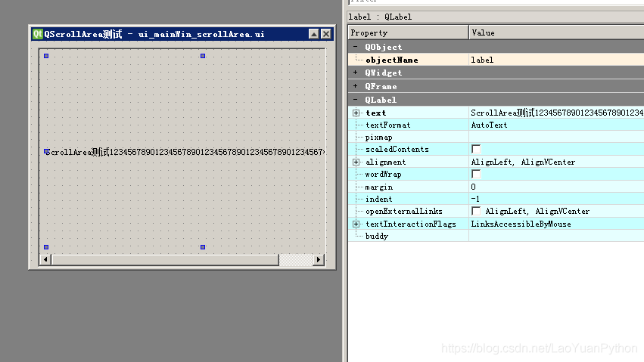644x362 pixels.
Task: Click the right scroll arrow of horizontal scrollbar
Action: (x=319, y=259)
